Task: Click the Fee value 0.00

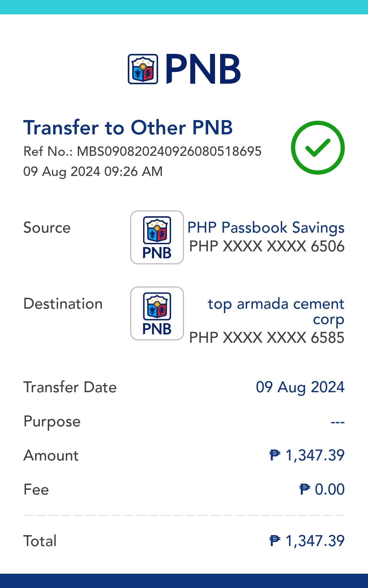Action: (x=329, y=489)
